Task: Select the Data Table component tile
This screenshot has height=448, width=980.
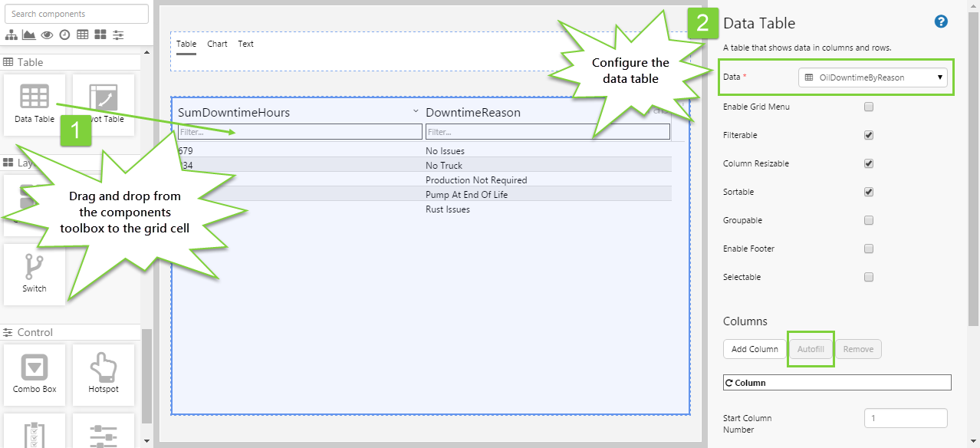Action: 35,104
